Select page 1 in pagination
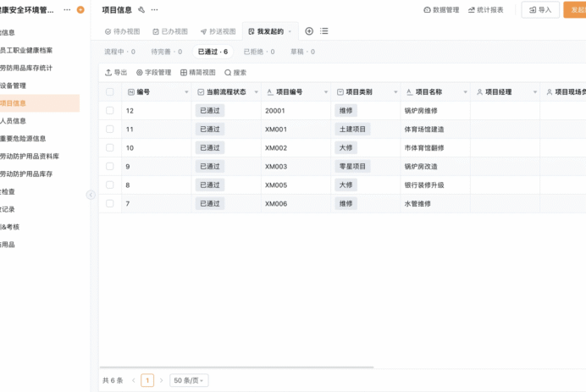586x392 pixels. pos(147,380)
